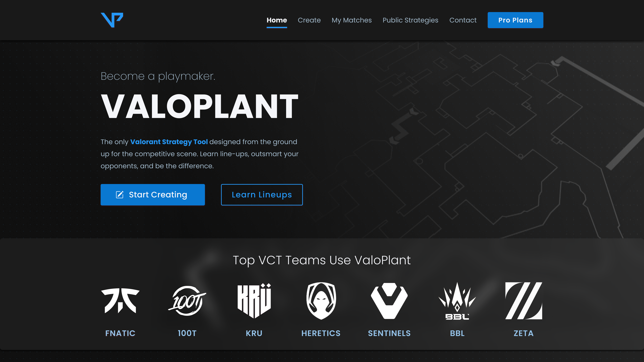Open the Contact page
Screen dimensions: 644x362
tap(463, 20)
